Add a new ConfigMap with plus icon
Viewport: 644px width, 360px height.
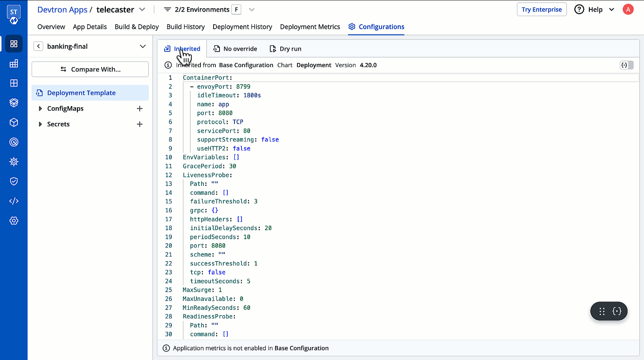pos(140,109)
